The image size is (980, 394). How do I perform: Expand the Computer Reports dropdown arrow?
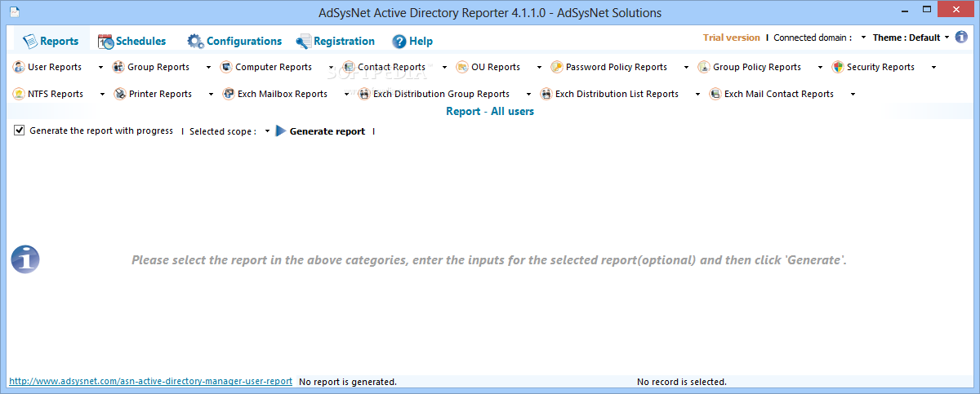(331, 67)
